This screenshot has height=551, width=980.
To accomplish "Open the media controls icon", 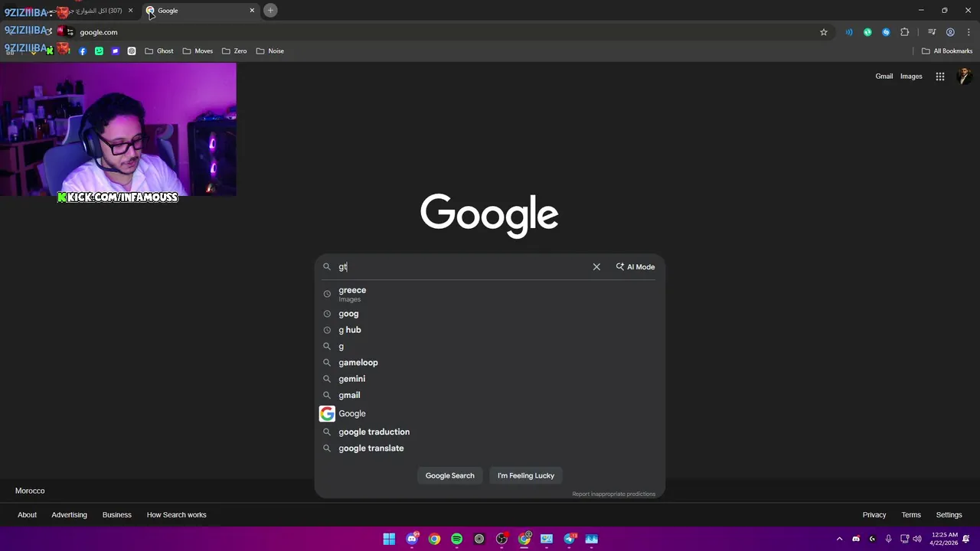I will 932,32.
